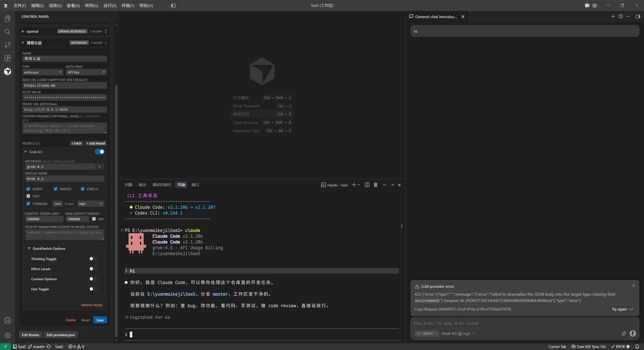Viewport: 644px width, 350px height.
Task: Check the max output tokens OFF checkbox
Action: tap(94, 219)
